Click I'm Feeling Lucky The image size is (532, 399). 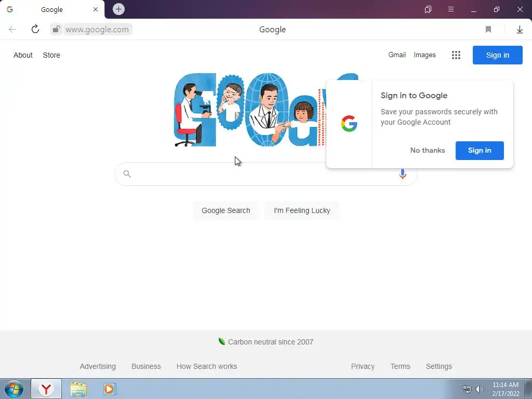(302, 210)
